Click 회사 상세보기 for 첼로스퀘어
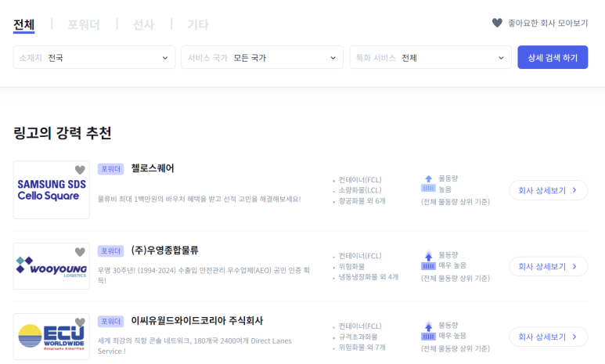Screen dimensions: 605x364 pos(549,190)
